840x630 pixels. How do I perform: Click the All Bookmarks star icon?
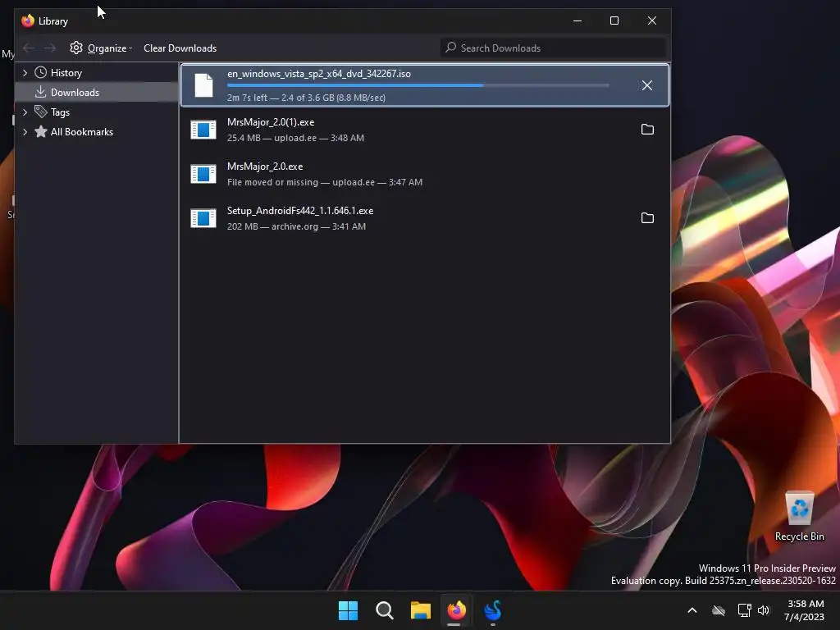[x=41, y=132]
